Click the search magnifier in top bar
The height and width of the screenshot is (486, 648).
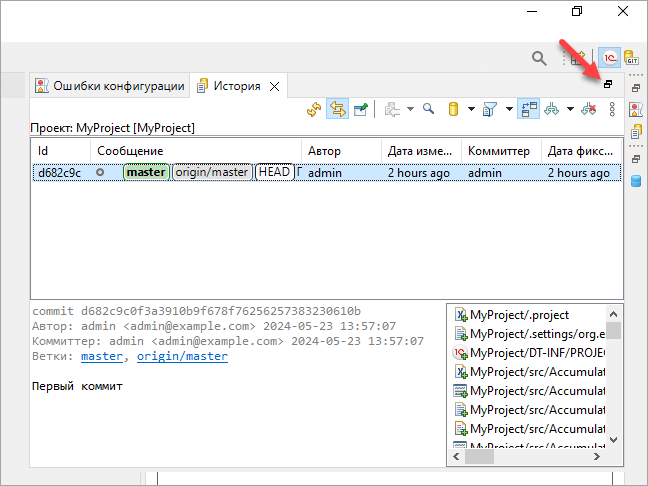(539, 58)
